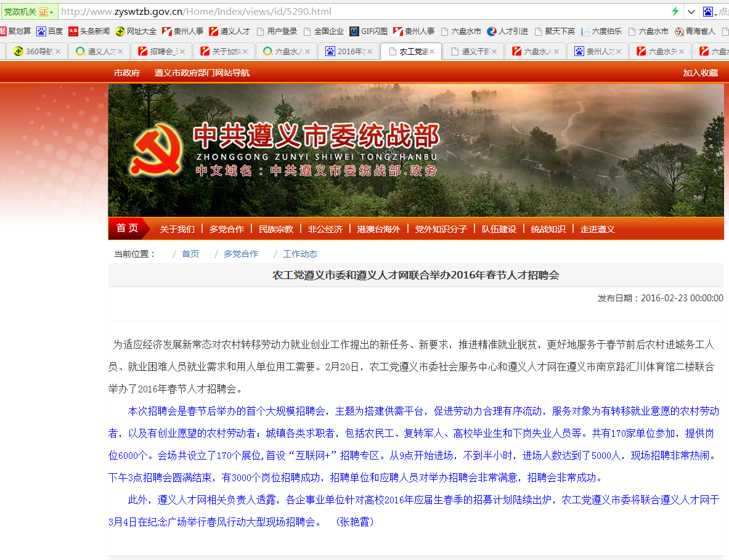Switch to the 360导航 browser tab
The width and height of the screenshot is (729, 560).
(38, 52)
